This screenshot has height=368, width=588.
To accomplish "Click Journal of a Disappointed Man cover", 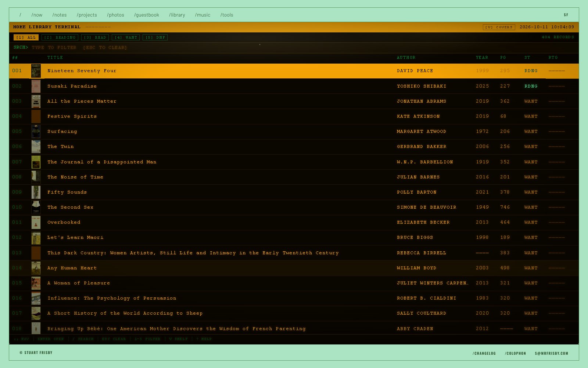I will [x=36, y=162].
